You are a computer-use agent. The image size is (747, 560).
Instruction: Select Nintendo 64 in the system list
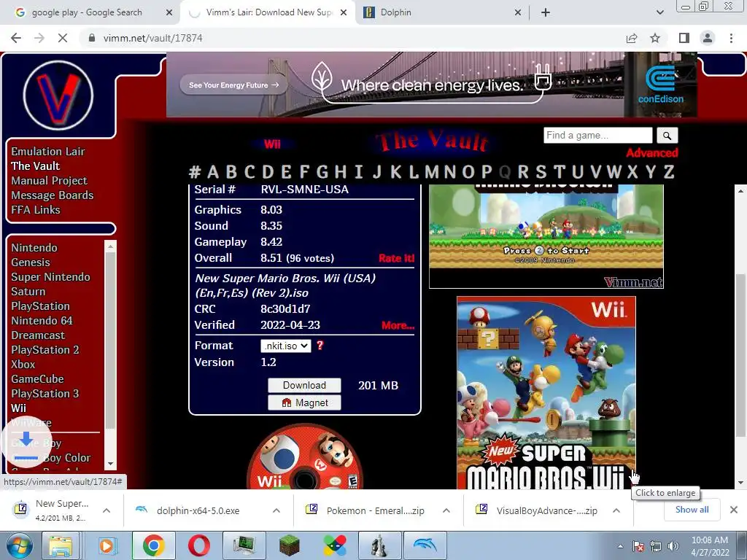[x=42, y=321]
